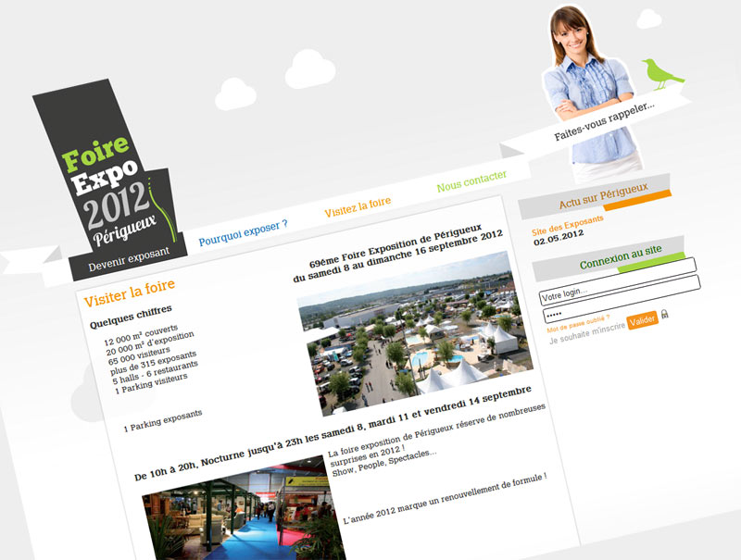The height and width of the screenshot is (560, 741).
Task: Click the 12 000 m² couverts line
Action: pos(141,335)
